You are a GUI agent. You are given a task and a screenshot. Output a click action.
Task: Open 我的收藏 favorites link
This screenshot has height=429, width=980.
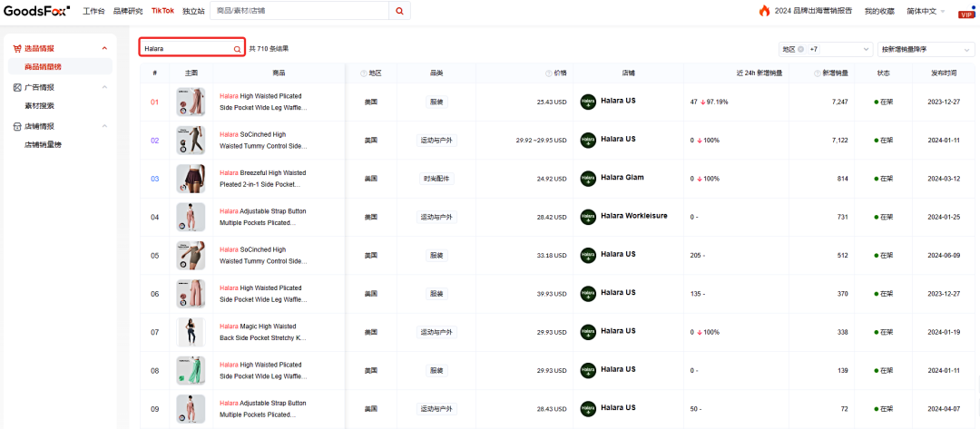pyautogui.click(x=879, y=11)
